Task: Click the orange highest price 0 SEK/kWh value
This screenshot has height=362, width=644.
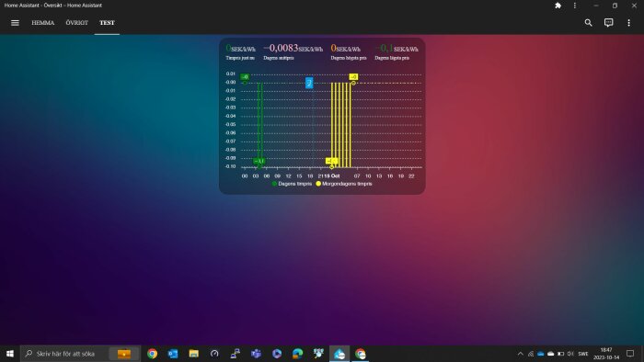Action: click(x=345, y=48)
